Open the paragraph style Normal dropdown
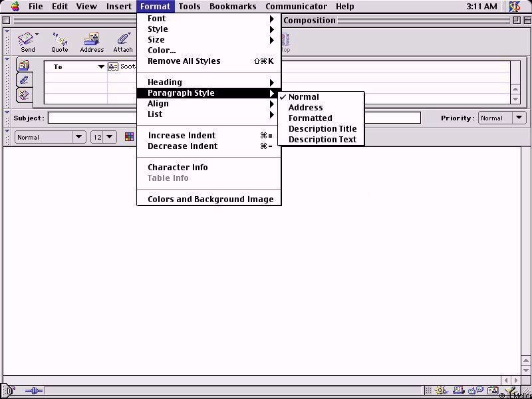 pyautogui.click(x=51, y=137)
